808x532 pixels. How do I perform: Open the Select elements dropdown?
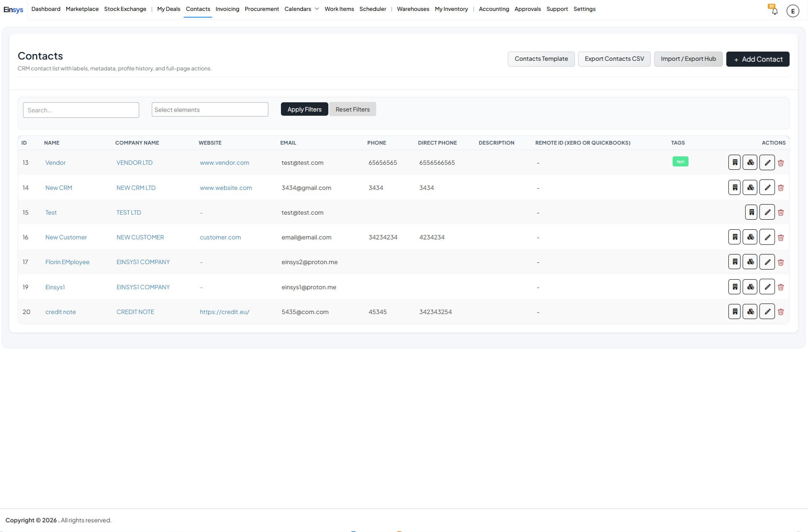[210, 110]
